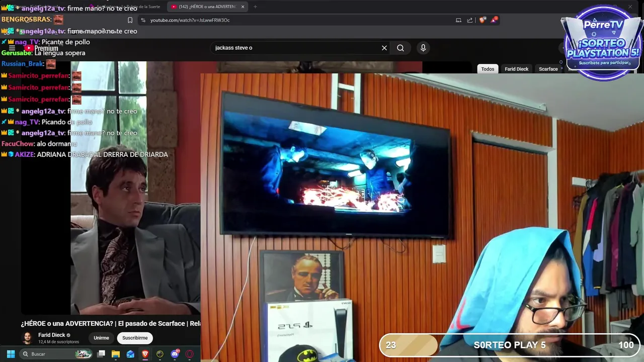Click chat message Picante de pollo

click(x=65, y=42)
